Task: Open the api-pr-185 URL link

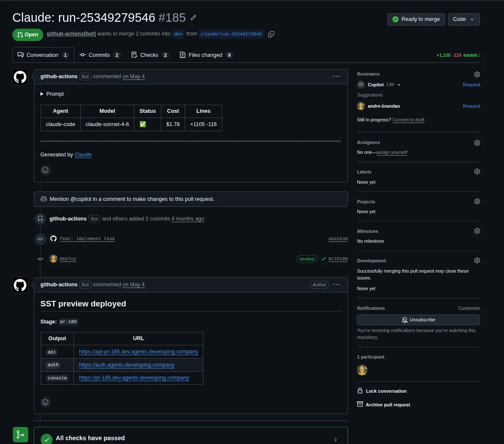Action: click(x=139, y=351)
